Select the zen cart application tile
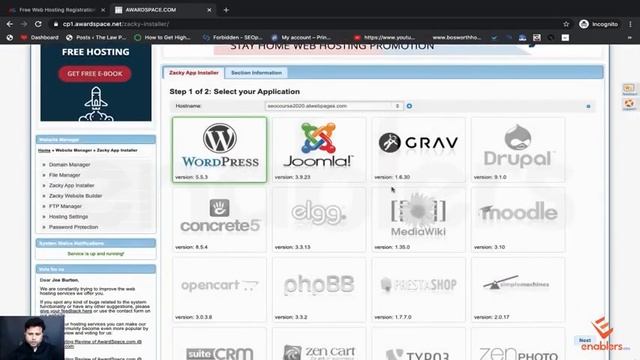The width and height of the screenshot is (640, 360). (319, 344)
